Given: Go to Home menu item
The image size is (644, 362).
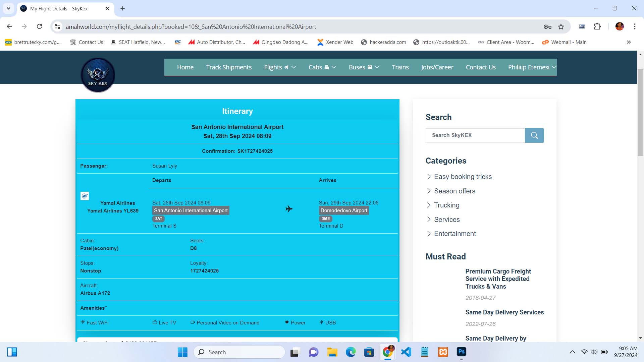Looking at the screenshot, I should click(185, 67).
